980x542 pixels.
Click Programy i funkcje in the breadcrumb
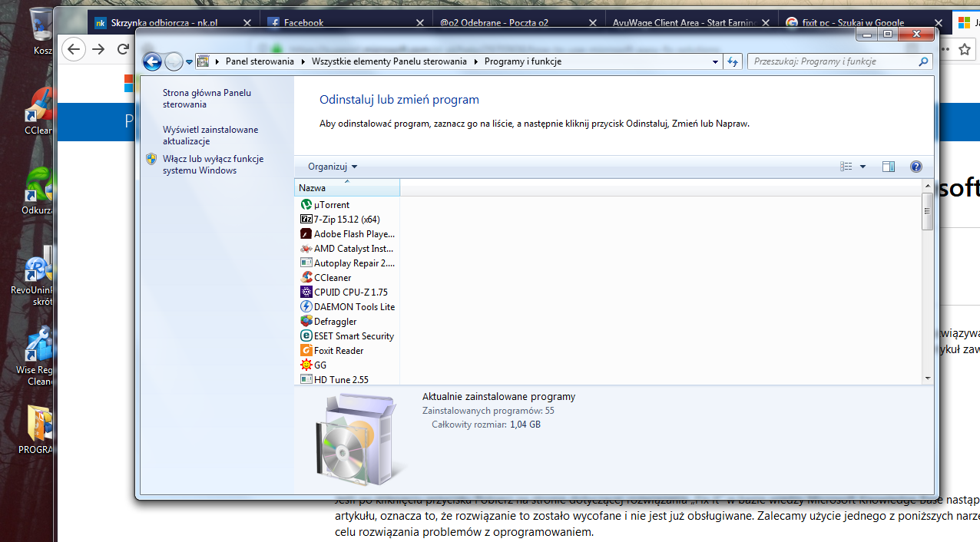click(x=523, y=61)
